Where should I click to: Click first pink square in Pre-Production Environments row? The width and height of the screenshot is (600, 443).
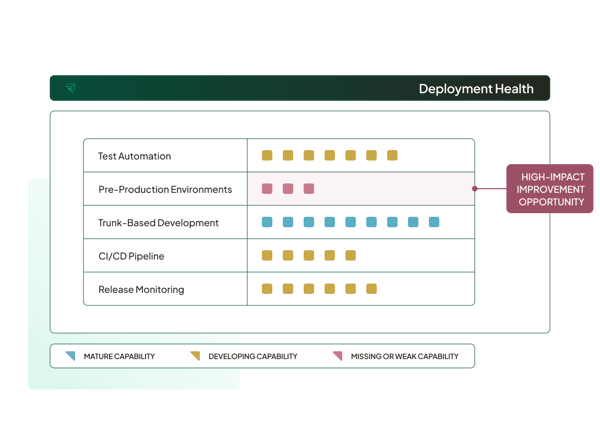click(267, 189)
